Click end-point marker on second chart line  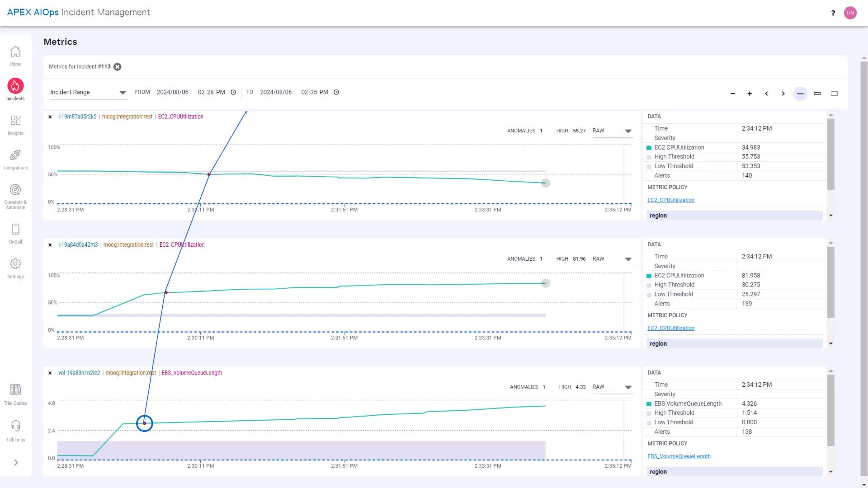click(546, 283)
